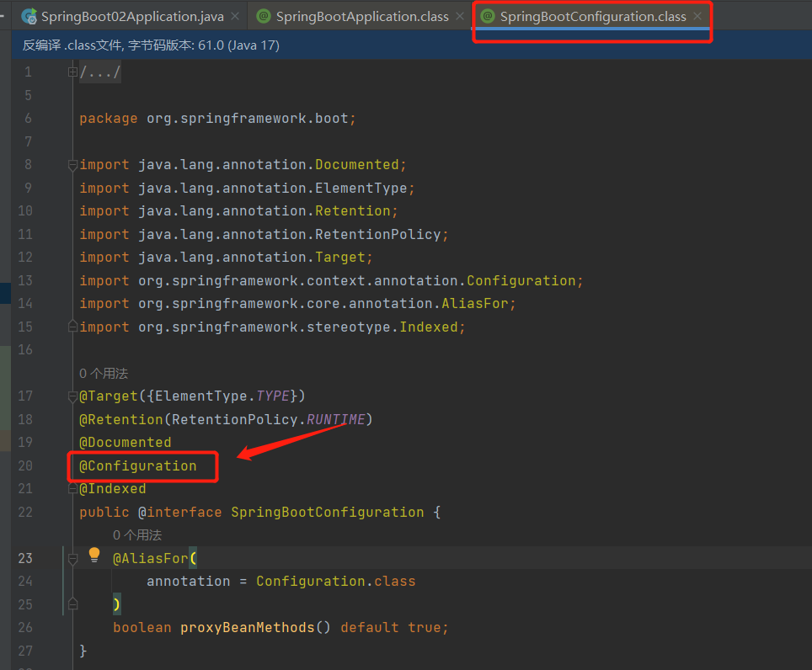Click the SpringBootApplication.class annotation icon
The image size is (812, 670).
tap(264, 17)
